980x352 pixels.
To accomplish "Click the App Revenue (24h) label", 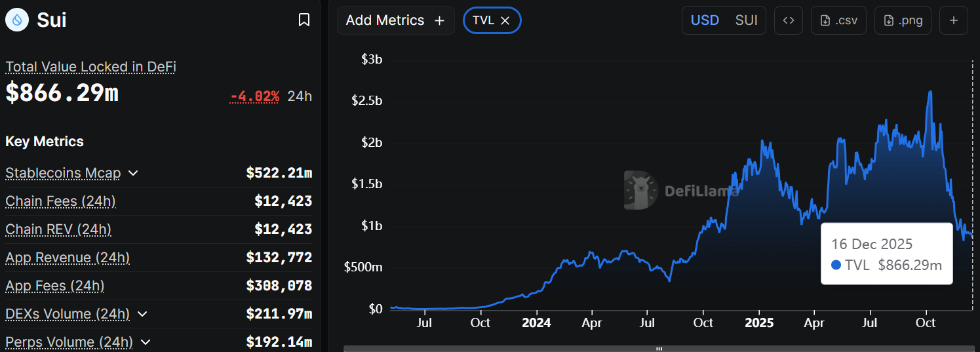I will 68,258.
